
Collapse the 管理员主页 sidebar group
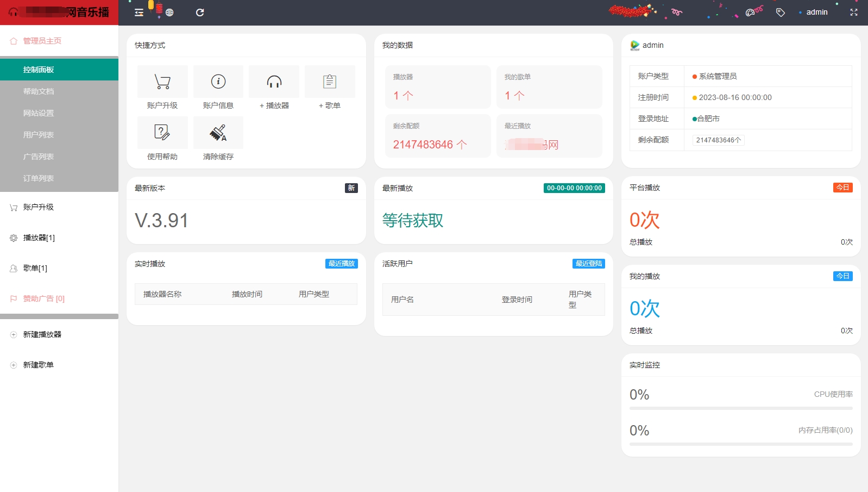pyautogui.click(x=42, y=41)
